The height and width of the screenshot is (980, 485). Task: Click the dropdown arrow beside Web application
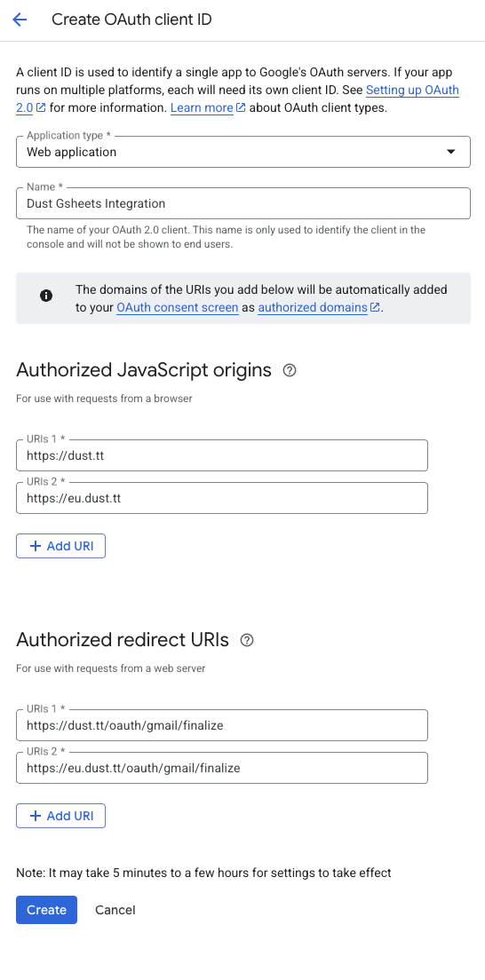pos(450,152)
